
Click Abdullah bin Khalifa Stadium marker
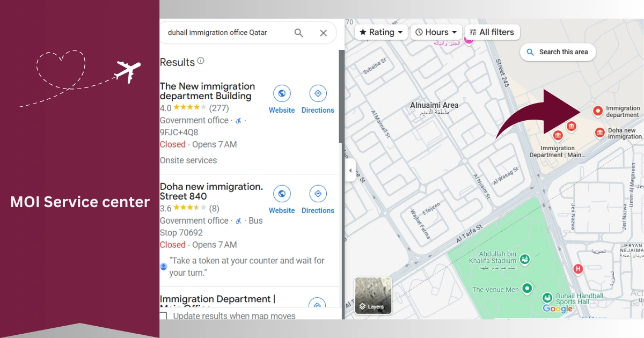(x=525, y=260)
